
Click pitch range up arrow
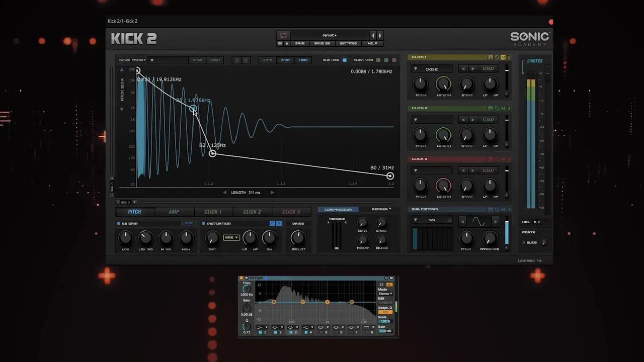coord(121,70)
